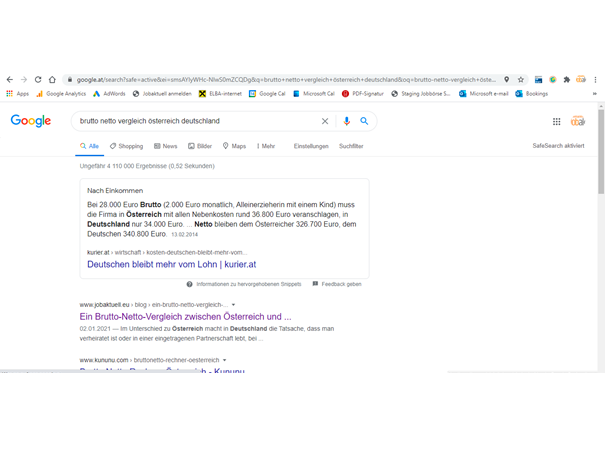Screen dimensions: 605x454
Task: Click the location pin in address bar
Action: click(x=507, y=79)
